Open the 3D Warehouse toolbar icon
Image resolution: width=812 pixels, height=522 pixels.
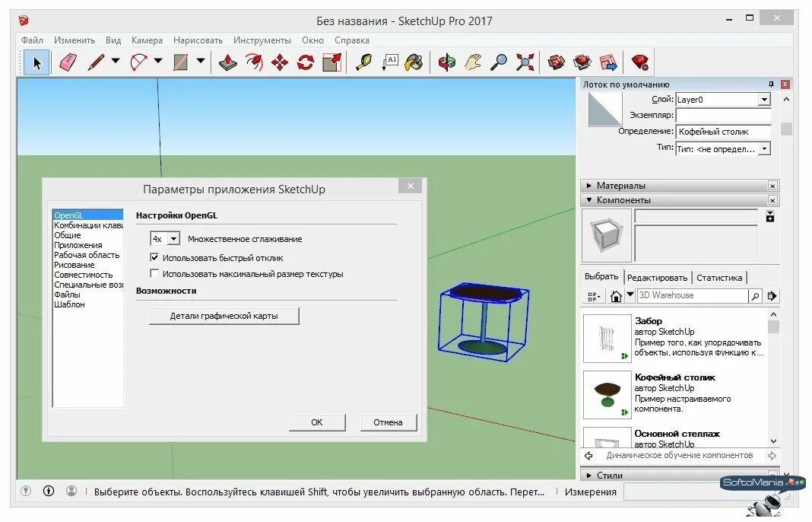coord(557,62)
